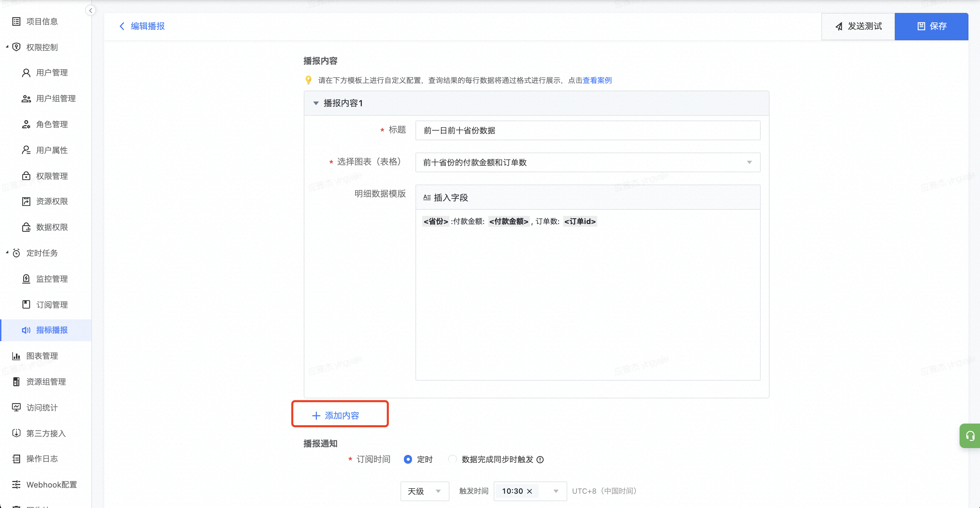Click the 订阅管理 bookmark icon
Image resolution: width=980 pixels, height=508 pixels.
pyautogui.click(x=26, y=304)
